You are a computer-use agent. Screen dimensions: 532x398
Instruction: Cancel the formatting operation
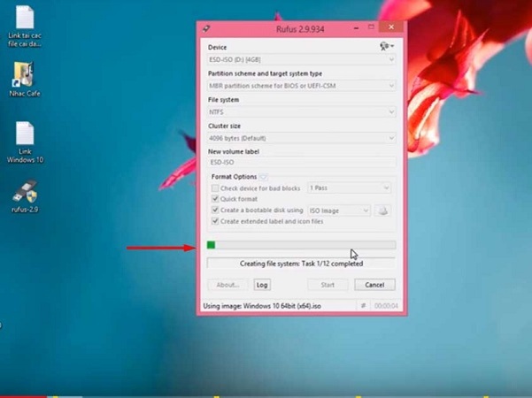tap(374, 285)
